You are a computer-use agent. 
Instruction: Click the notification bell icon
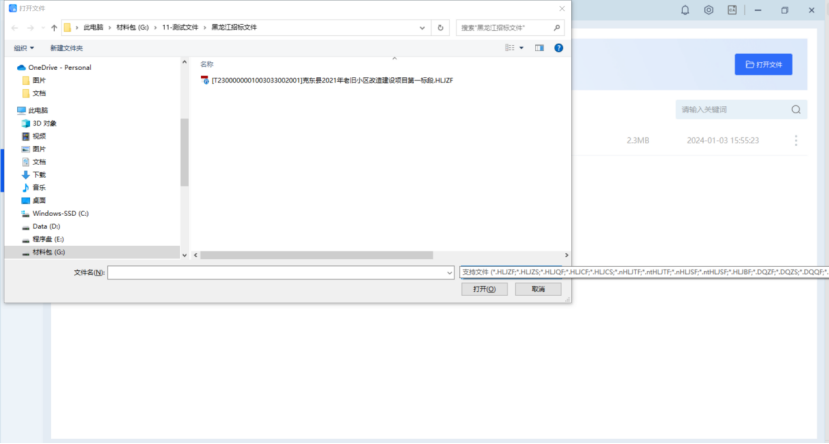(x=685, y=10)
